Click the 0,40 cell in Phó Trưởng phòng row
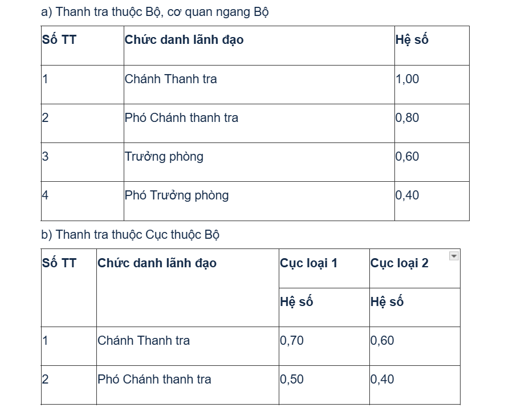The width and height of the screenshot is (509, 420). [x=407, y=195]
